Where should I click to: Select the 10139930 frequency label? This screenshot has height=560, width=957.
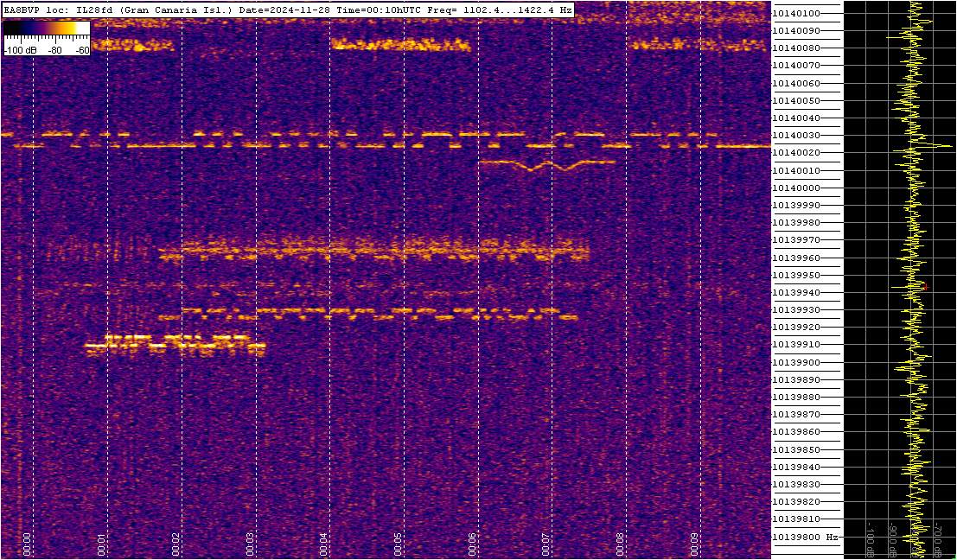796,310
